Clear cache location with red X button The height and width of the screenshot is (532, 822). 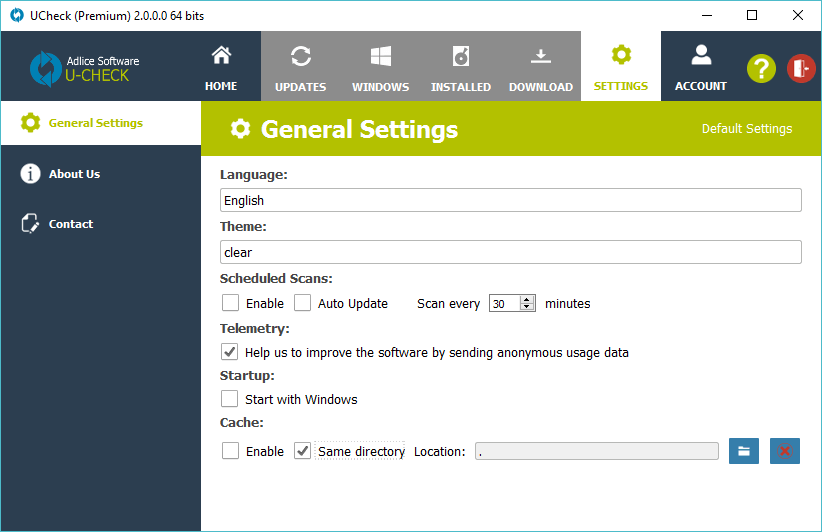[785, 451]
